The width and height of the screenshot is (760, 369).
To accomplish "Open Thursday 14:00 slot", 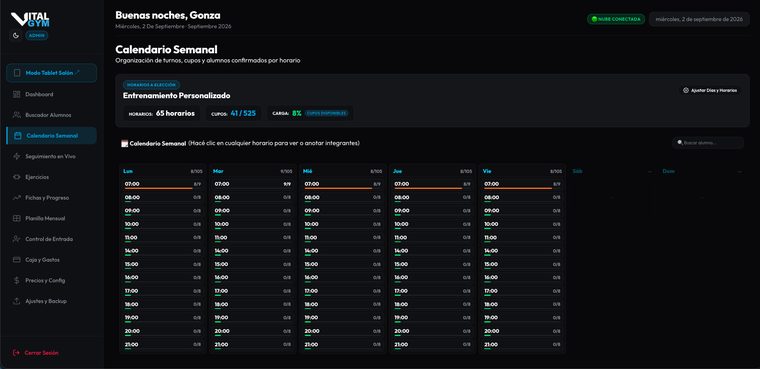I will click(x=432, y=252).
